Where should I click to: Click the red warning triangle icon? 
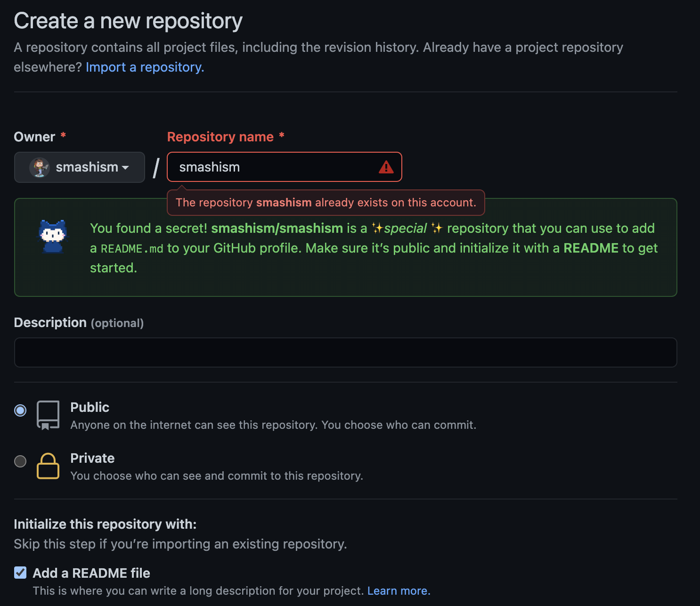(386, 167)
